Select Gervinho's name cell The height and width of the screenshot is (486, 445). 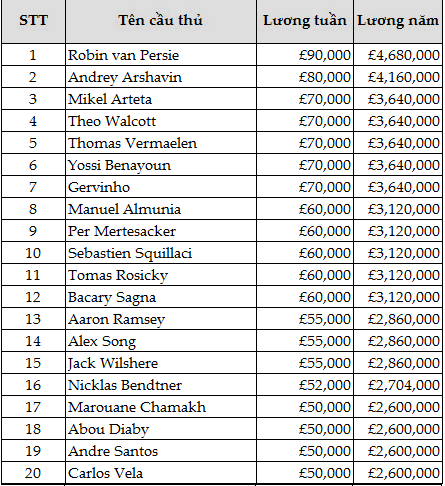click(161, 187)
